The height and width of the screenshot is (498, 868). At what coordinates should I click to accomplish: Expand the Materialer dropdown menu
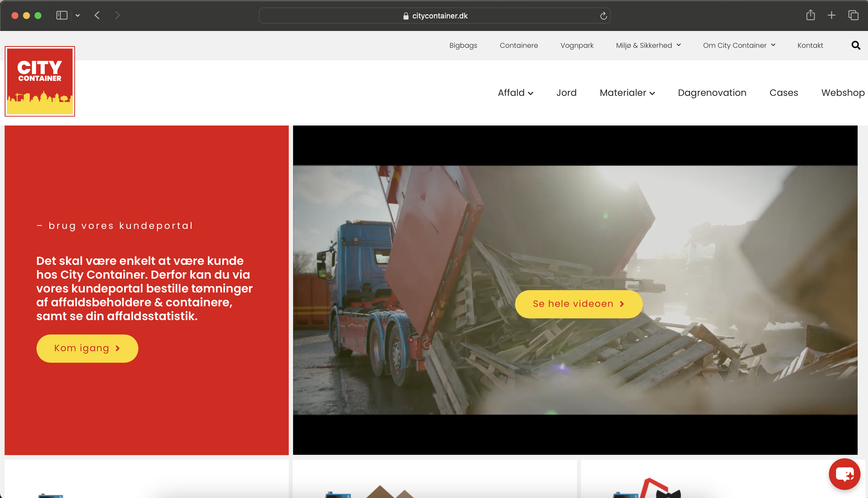click(627, 93)
